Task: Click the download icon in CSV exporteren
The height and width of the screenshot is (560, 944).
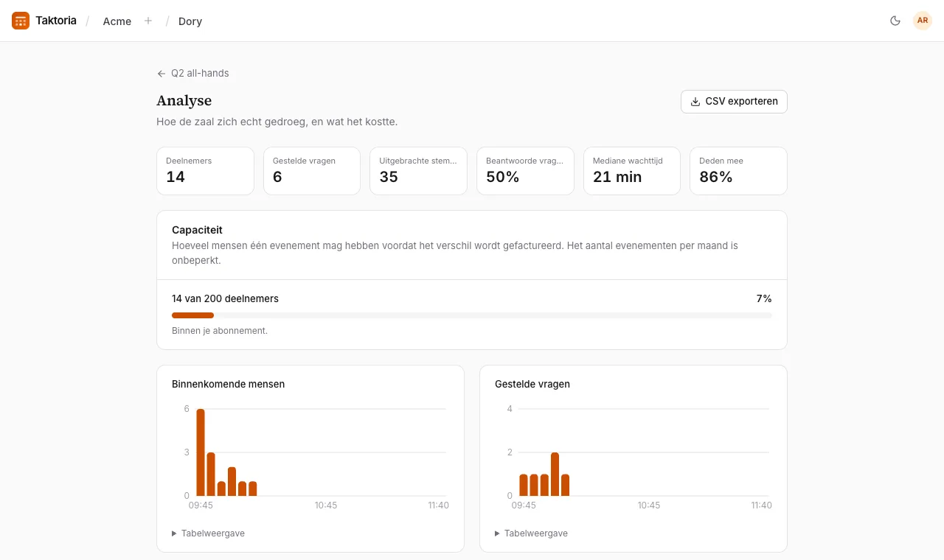Action: [695, 102]
